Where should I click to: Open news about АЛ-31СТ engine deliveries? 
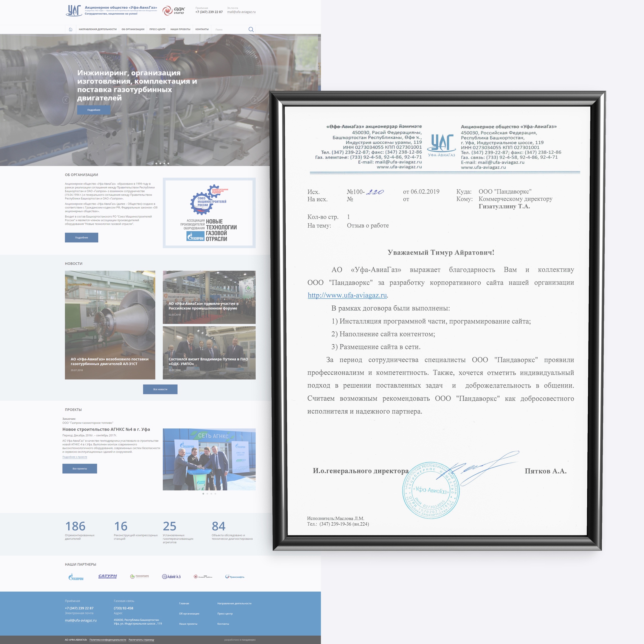(x=110, y=325)
